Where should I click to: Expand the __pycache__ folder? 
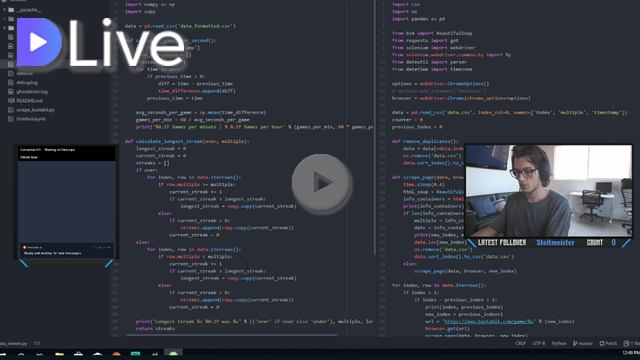click(4, 9)
